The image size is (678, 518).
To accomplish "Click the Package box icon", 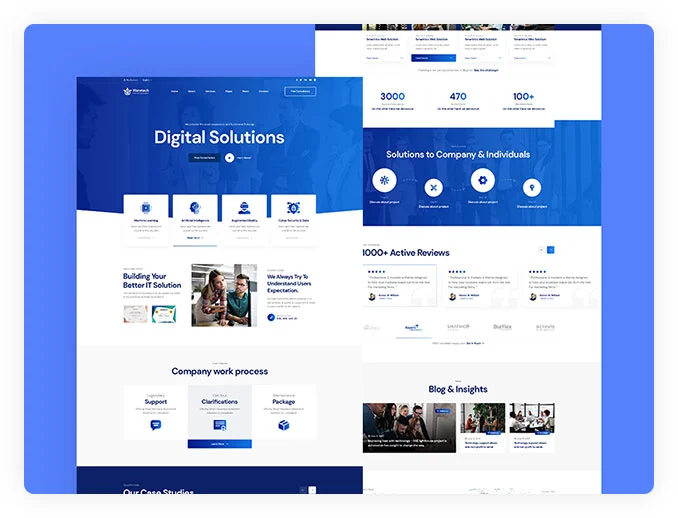I will coord(284,425).
